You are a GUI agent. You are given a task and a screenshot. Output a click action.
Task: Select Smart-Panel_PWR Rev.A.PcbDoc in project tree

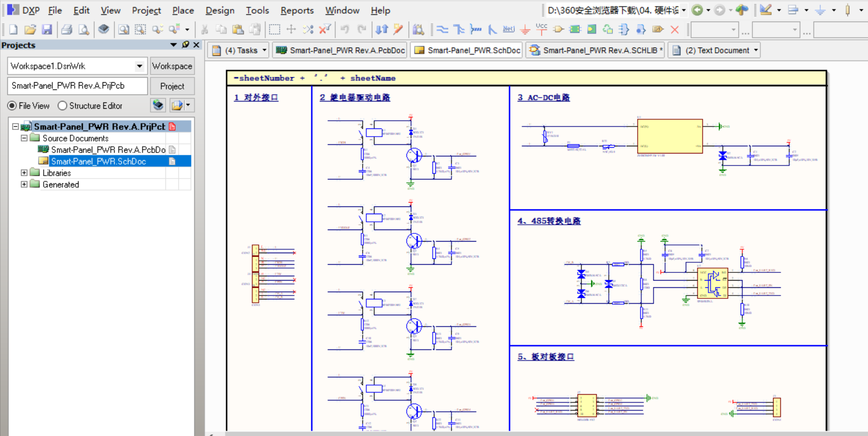pos(108,150)
